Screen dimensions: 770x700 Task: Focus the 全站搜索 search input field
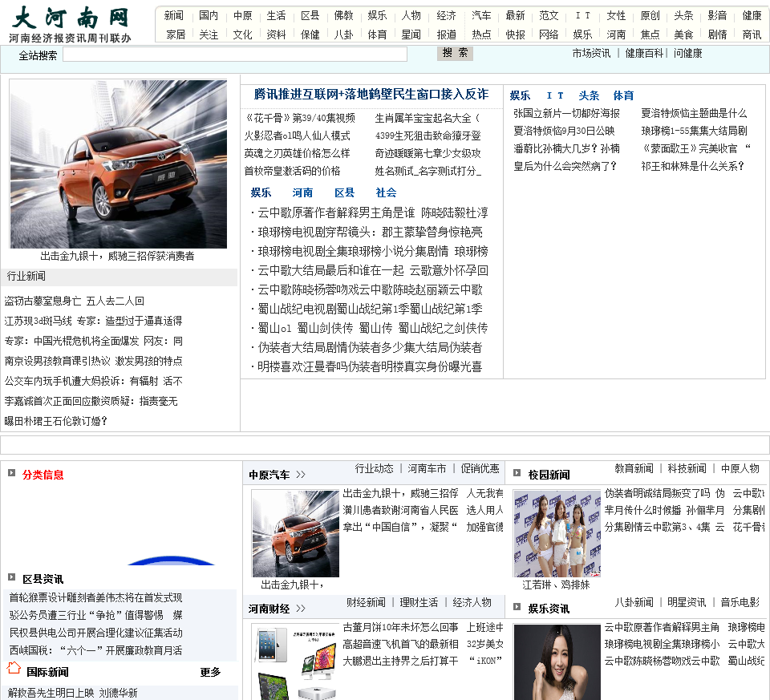pyautogui.click(x=234, y=55)
